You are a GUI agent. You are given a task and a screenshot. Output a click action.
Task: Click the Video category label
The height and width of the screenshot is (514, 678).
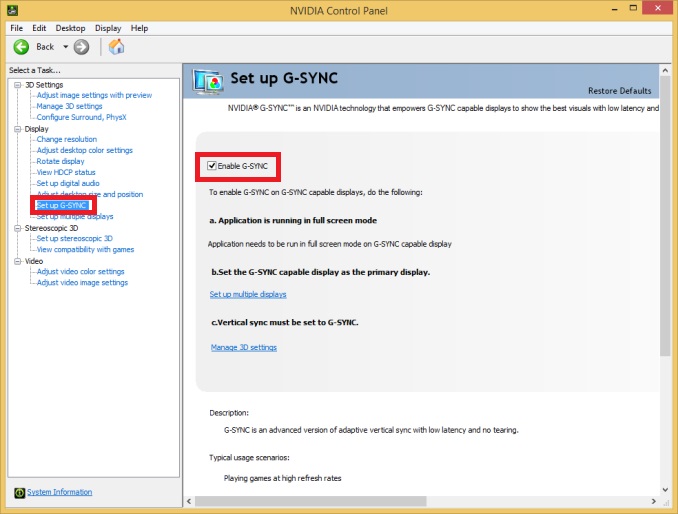coord(34,261)
